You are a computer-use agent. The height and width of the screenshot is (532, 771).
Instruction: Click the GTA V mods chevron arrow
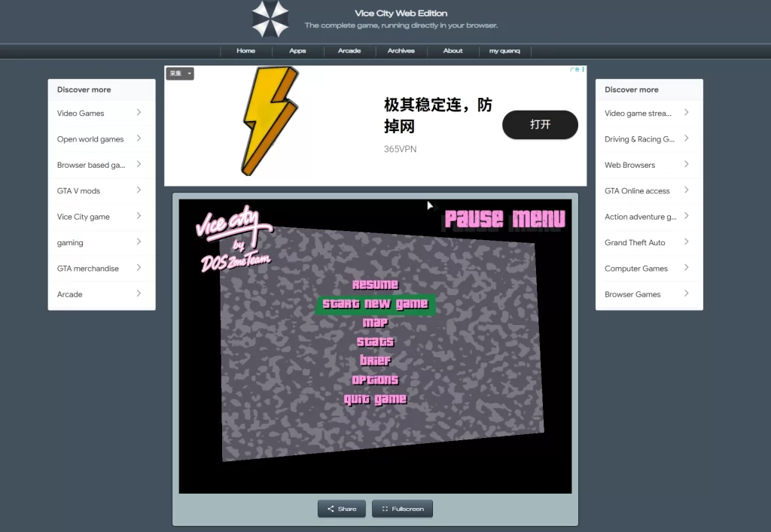pyautogui.click(x=139, y=190)
